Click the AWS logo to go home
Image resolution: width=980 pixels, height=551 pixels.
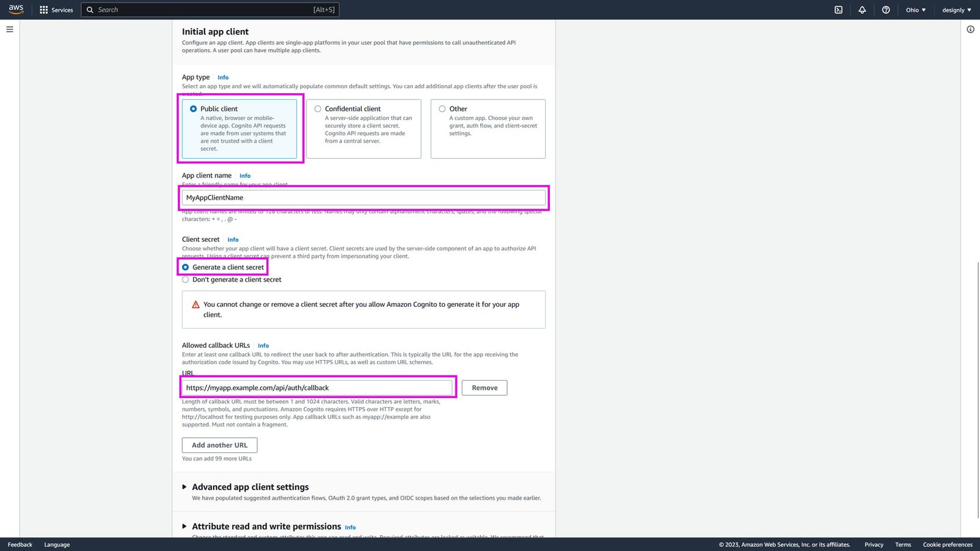coord(15,9)
